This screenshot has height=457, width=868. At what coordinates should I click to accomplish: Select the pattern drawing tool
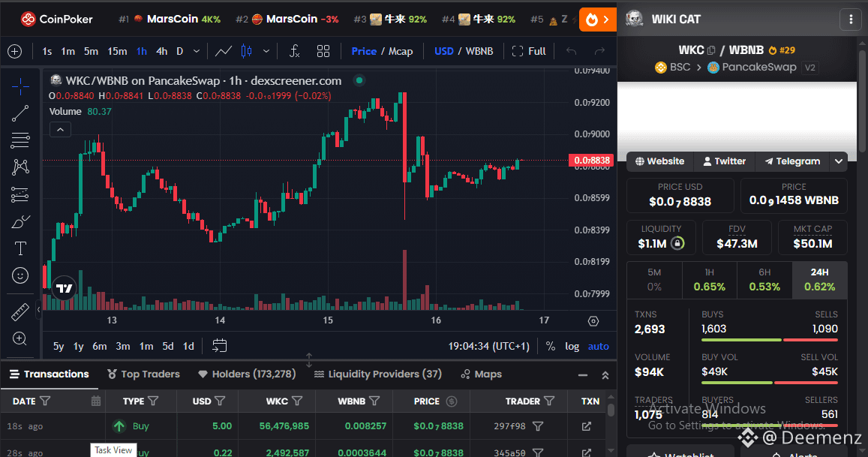tap(20, 167)
